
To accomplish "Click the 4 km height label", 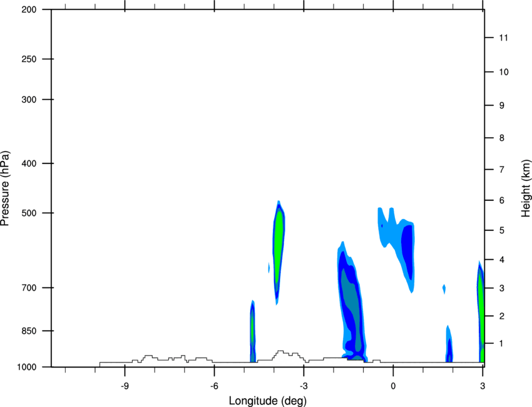I will point(502,260).
